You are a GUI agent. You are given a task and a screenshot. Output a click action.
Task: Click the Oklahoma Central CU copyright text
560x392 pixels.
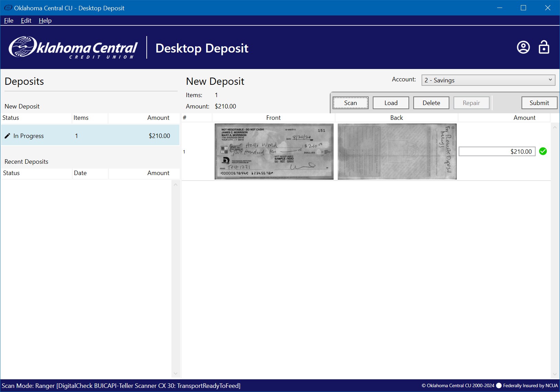click(x=458, y=385)
